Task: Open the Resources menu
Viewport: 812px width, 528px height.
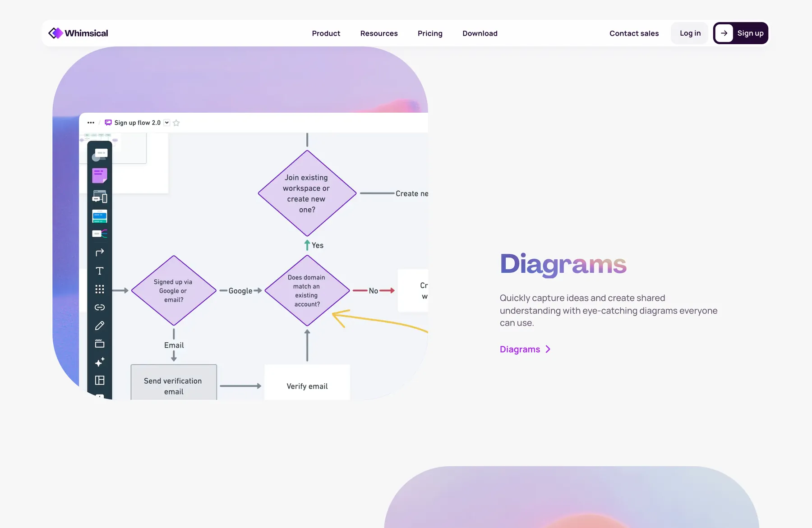Action: tap(379, 33)
